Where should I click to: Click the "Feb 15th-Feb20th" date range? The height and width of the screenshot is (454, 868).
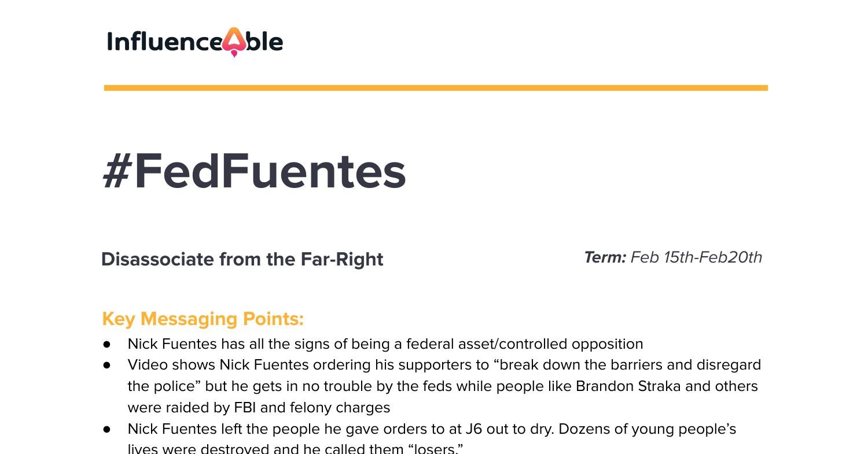point(696,257)
